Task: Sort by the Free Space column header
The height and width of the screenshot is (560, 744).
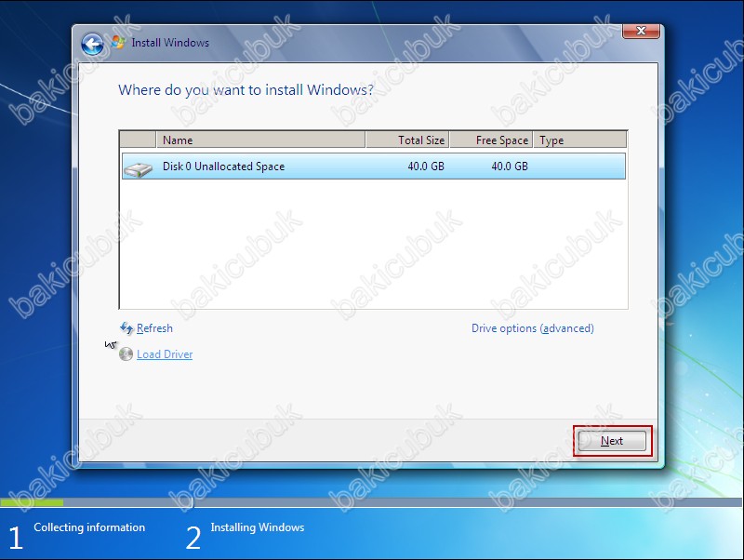Action: tap(491, 140)
